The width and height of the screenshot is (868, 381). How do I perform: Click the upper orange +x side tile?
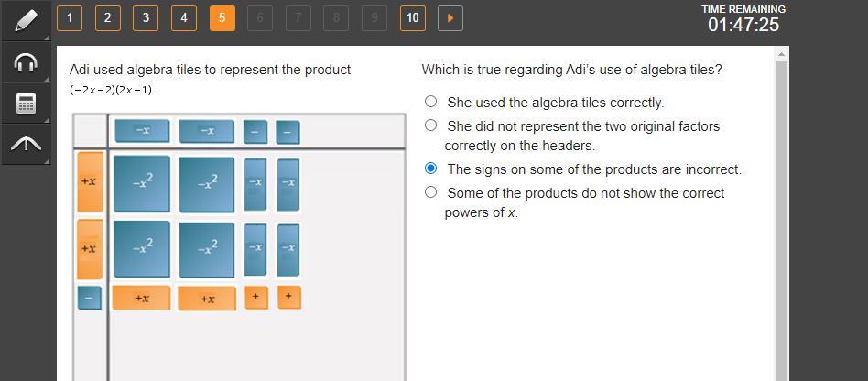click(x=90, y=181)
